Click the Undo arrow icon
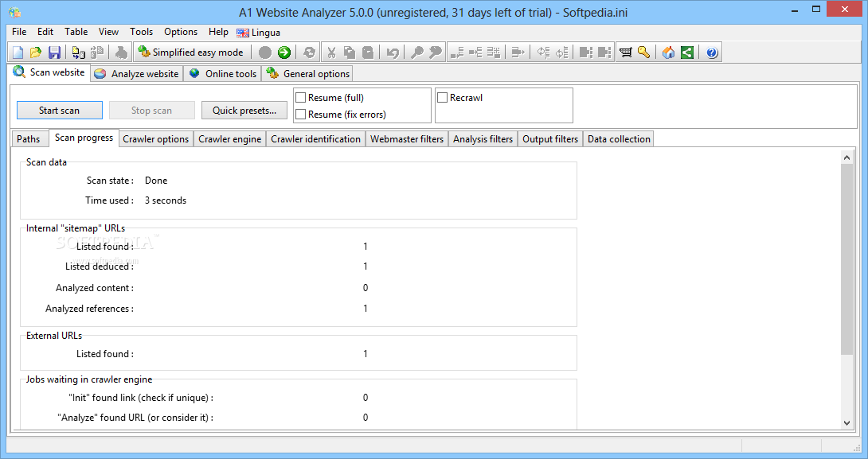868x459 pixels. (x=393, y=53)
